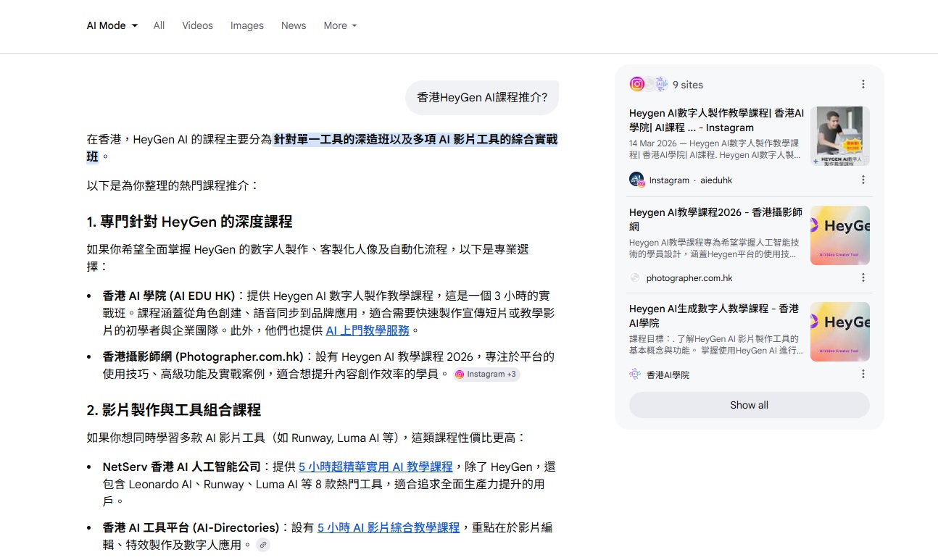The height and width of the screenshot is (560, 938).
Task: Open the Heygen AI生成數字人教學課程 result
Action: (x=714, y=316)
